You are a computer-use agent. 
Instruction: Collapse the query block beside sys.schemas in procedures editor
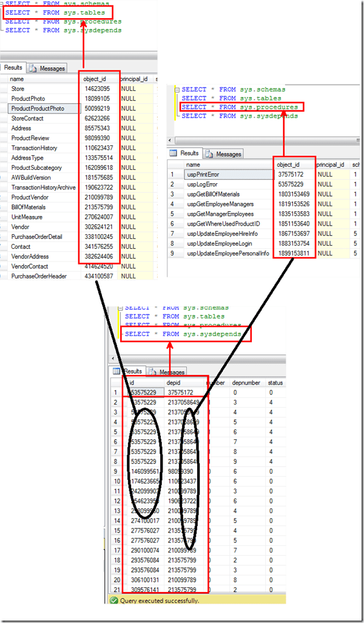pos(177,89)
